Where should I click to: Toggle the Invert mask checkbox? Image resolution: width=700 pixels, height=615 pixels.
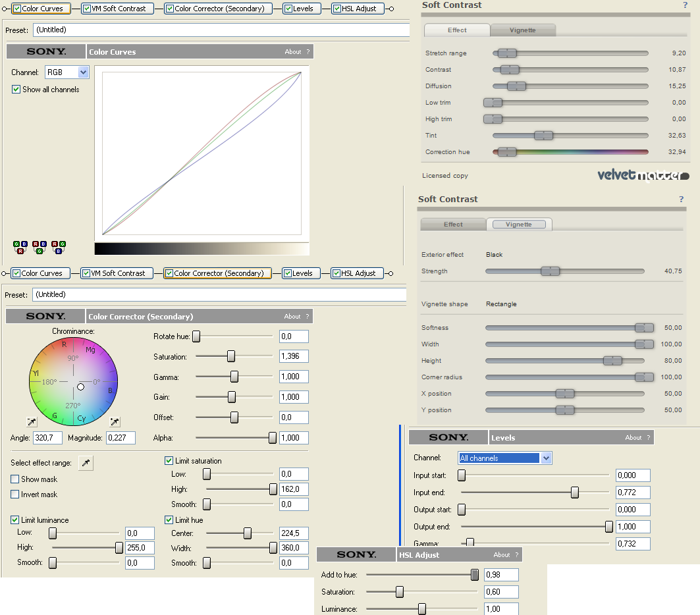pyautogui.click(x=15, y=495)
